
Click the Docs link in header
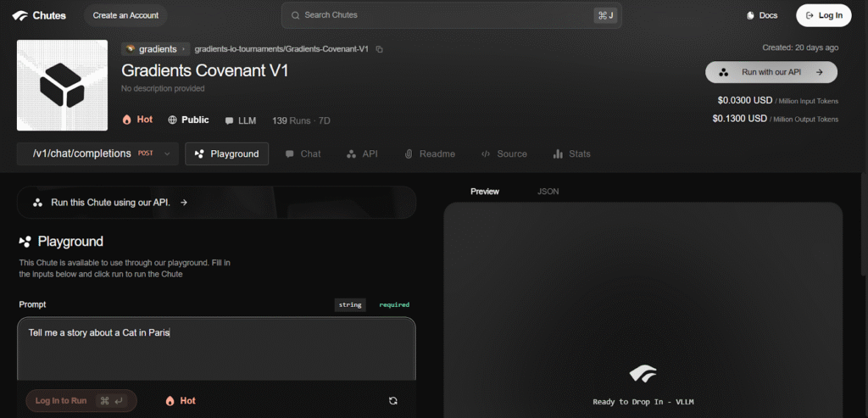click(x=761, y=15)
